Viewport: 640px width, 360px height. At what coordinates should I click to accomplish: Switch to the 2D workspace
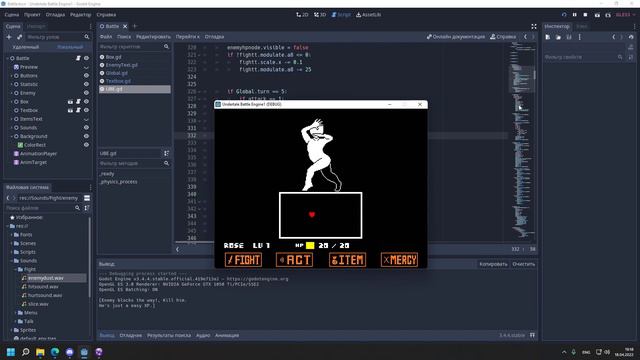(302, 15)
